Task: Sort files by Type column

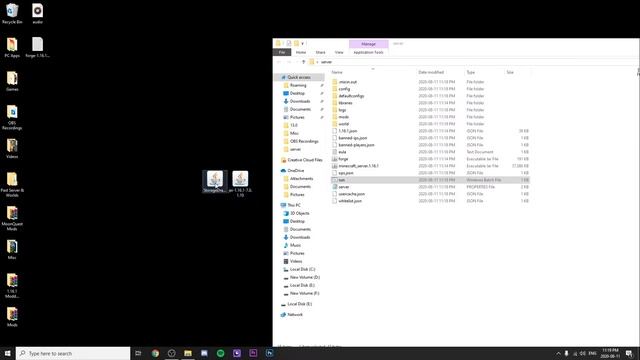Action: pyautogui.click(x=471, y=72)
